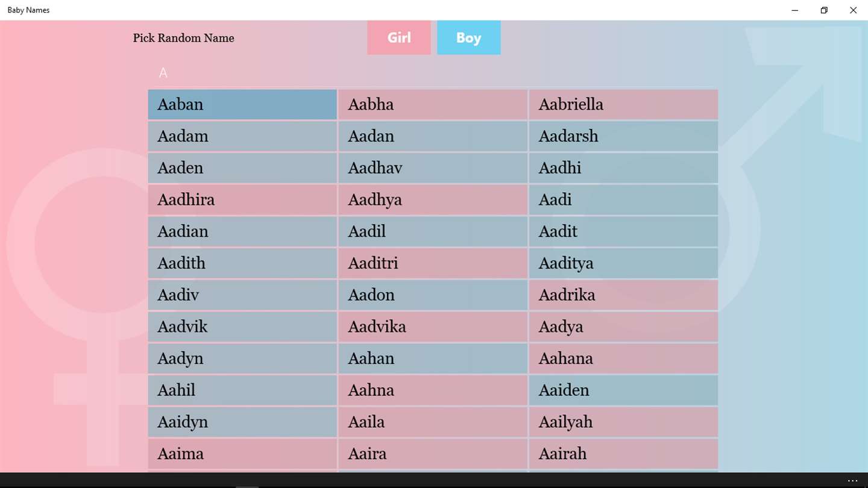Minimize the Baby Names window

pos(794,10)
